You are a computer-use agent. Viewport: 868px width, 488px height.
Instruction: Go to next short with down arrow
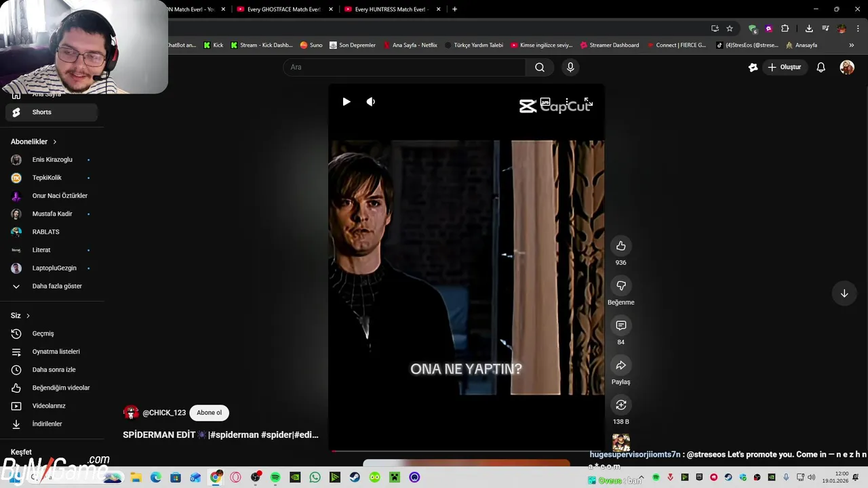tap(844, 293)
